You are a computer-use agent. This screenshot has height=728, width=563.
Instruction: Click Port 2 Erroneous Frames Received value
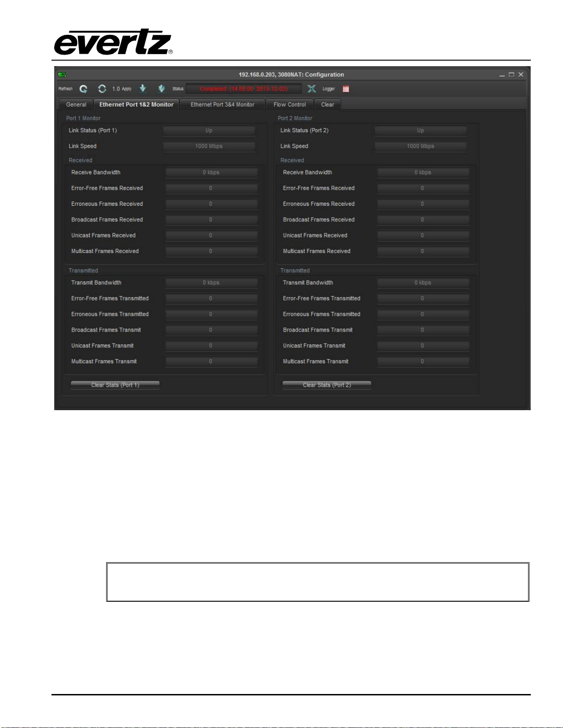pos(423,204)
